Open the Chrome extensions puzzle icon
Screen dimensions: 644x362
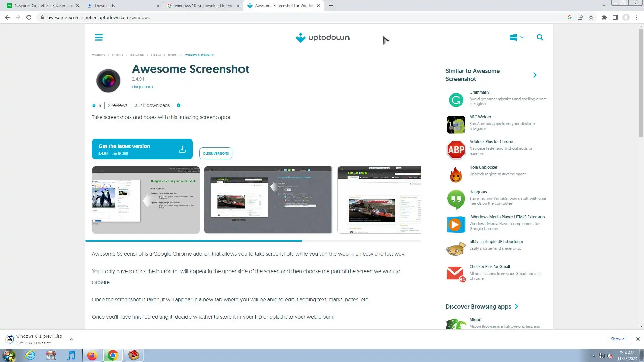(x=604, y=17)
